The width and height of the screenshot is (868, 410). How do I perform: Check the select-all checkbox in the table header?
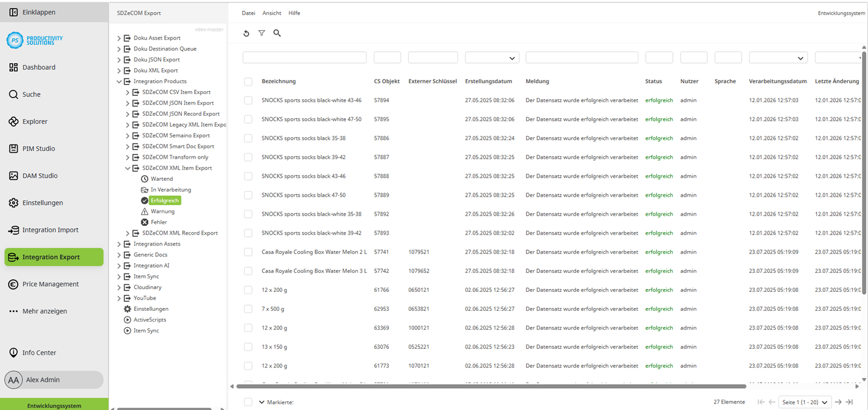(x=248, y=81)
